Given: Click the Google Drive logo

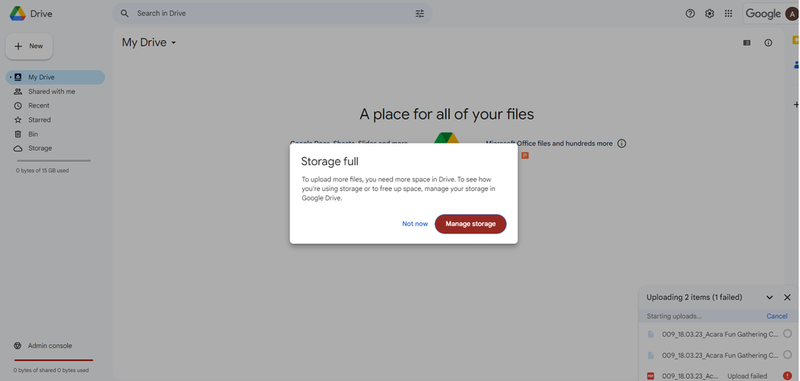Looking at the screenshot, I should [18, 14].
